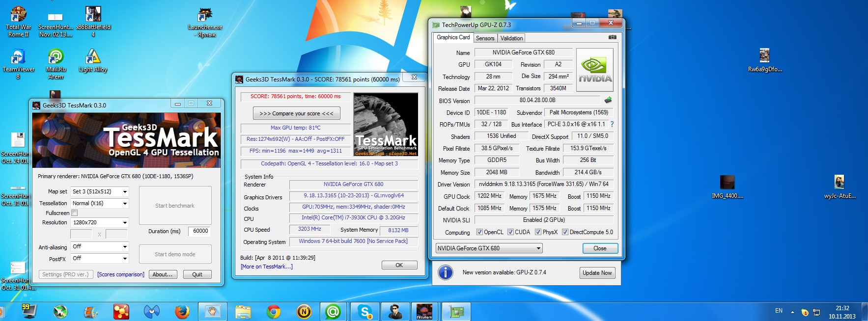Click the BIOS save chip icon

tap(608, 100)
